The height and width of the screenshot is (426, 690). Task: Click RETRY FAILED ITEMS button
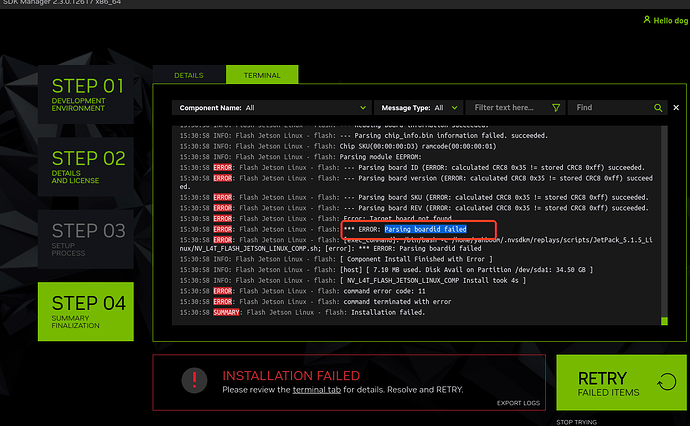[621, 382]
